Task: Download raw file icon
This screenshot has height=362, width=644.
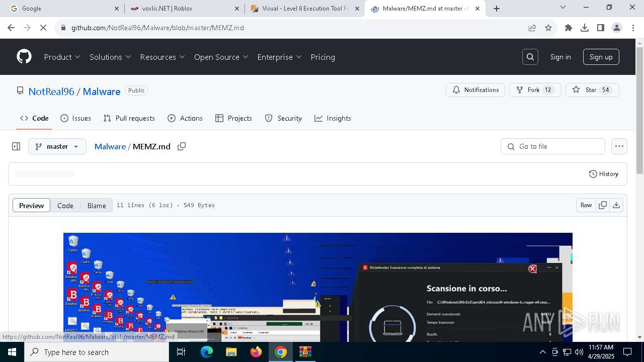Action: pyautogui.click(x=616, y=205)
